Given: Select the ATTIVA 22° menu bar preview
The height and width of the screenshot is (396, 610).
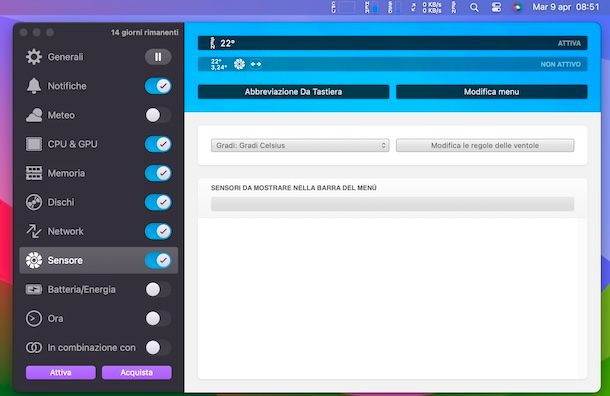Looking at the screenshot, I should [393, 43].
